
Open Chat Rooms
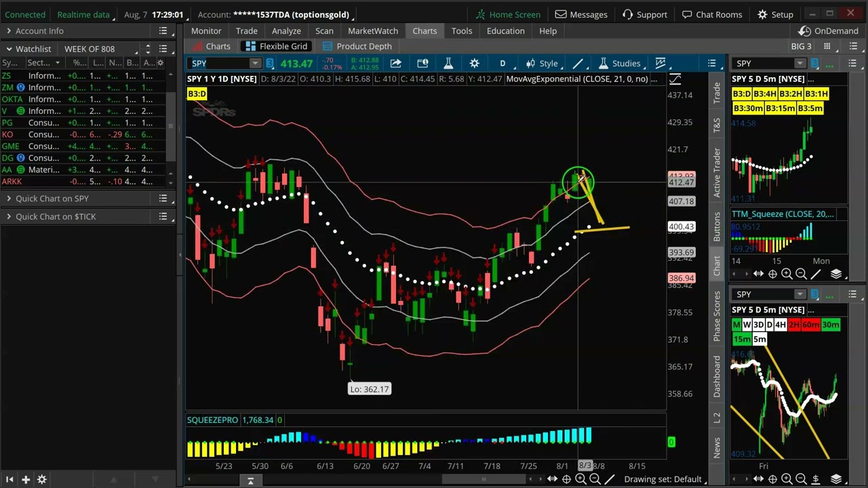(x=712, y=14)
